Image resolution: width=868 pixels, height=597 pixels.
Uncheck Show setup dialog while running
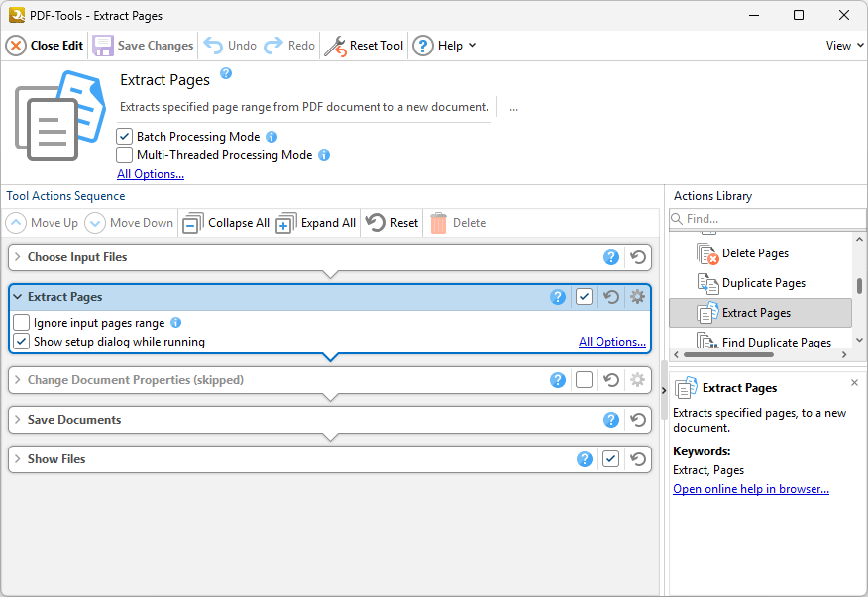[21, 342]
